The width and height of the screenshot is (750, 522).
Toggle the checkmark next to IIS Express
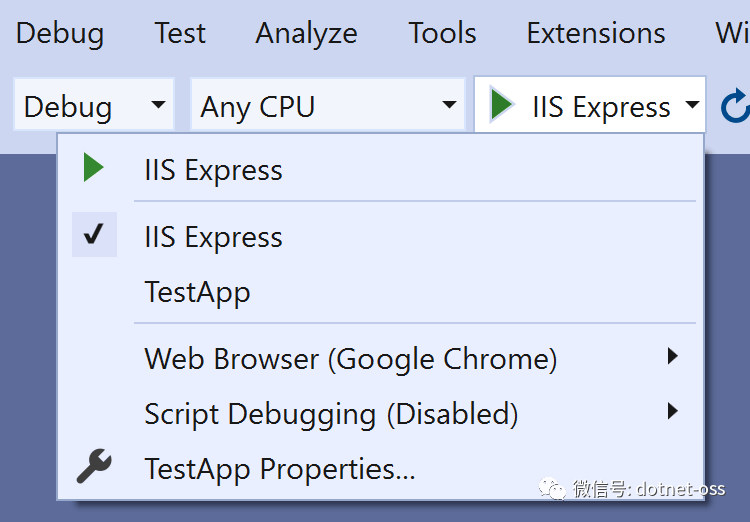94,236
